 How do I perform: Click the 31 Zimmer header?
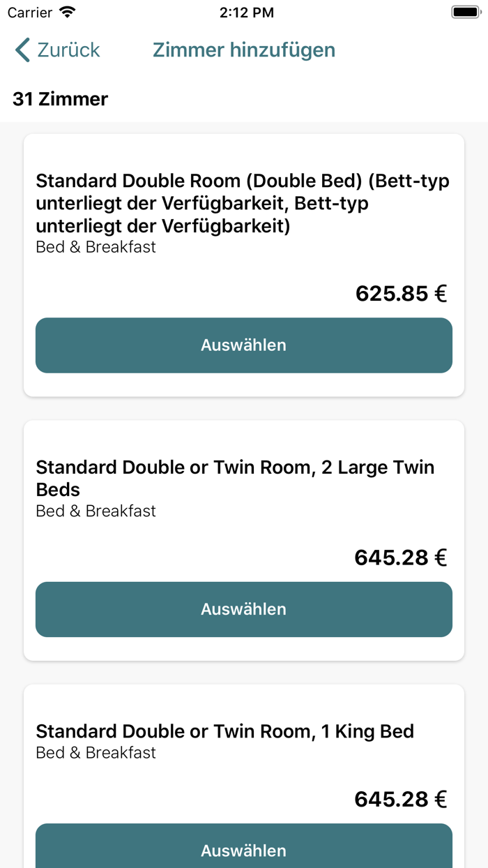point(59,99)
